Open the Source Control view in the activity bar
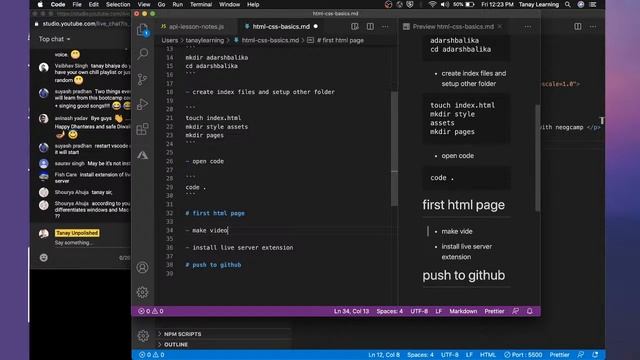The image size is (640, 360). click(142, 79)
